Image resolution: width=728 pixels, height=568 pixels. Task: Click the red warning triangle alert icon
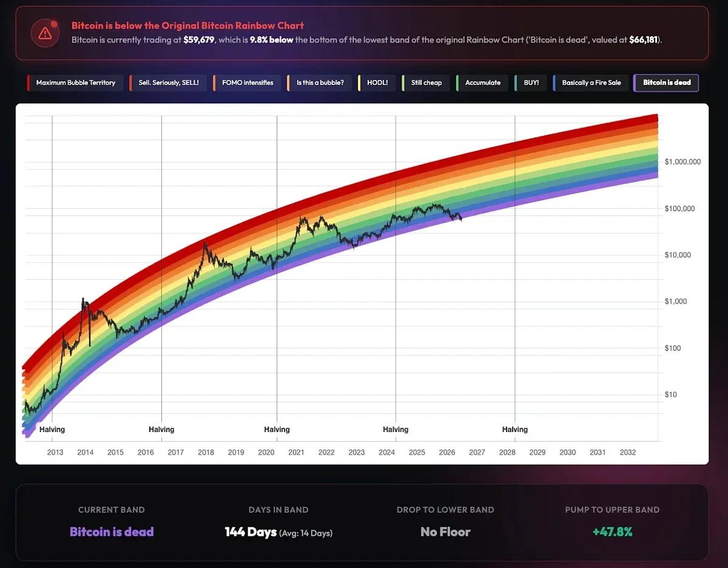pyautogui.click(x=45, y=33)
